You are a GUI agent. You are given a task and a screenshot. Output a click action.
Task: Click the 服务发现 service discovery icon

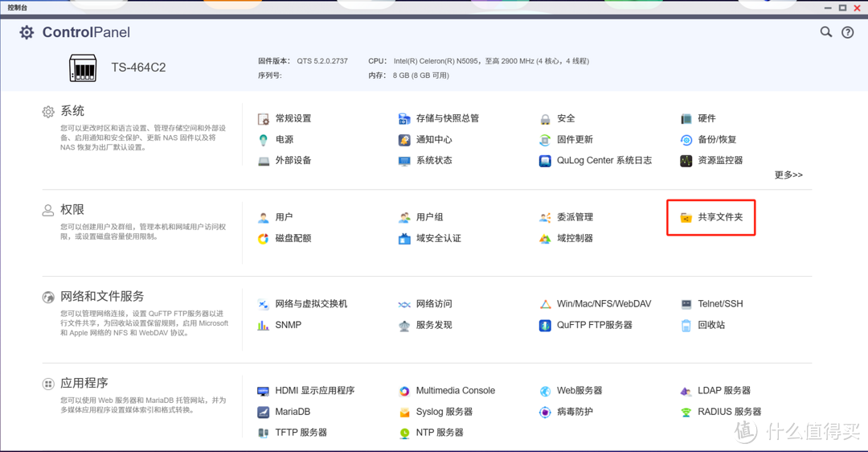[x=404, y=325]
